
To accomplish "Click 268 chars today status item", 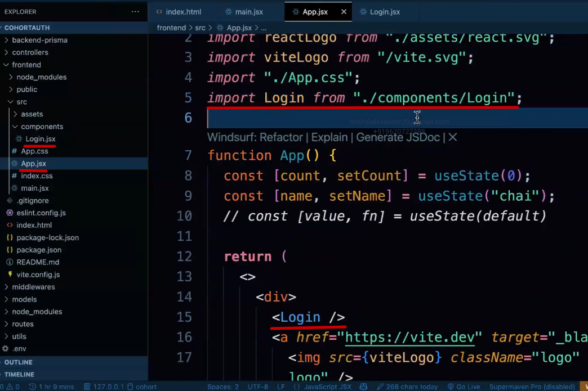I will pos(407,386).
